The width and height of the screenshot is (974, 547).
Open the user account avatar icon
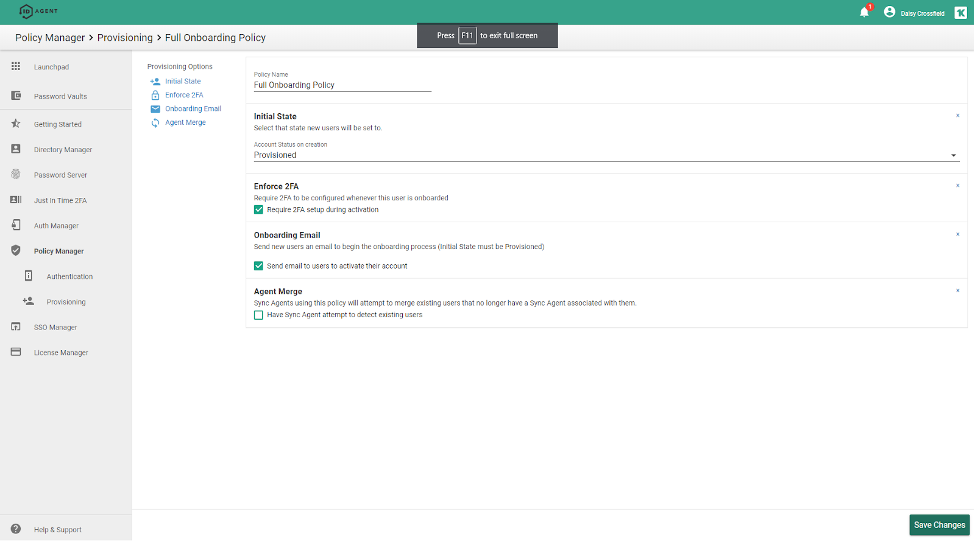[890, 12]
